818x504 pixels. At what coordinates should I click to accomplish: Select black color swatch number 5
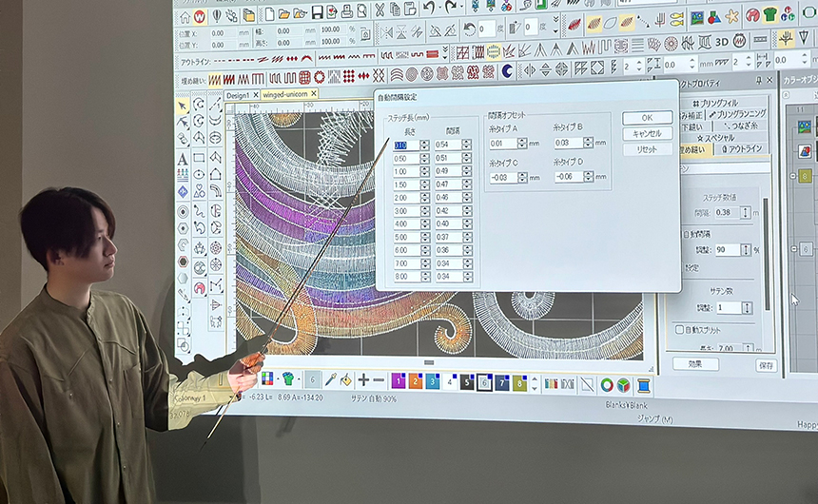(x=467, y=383)
